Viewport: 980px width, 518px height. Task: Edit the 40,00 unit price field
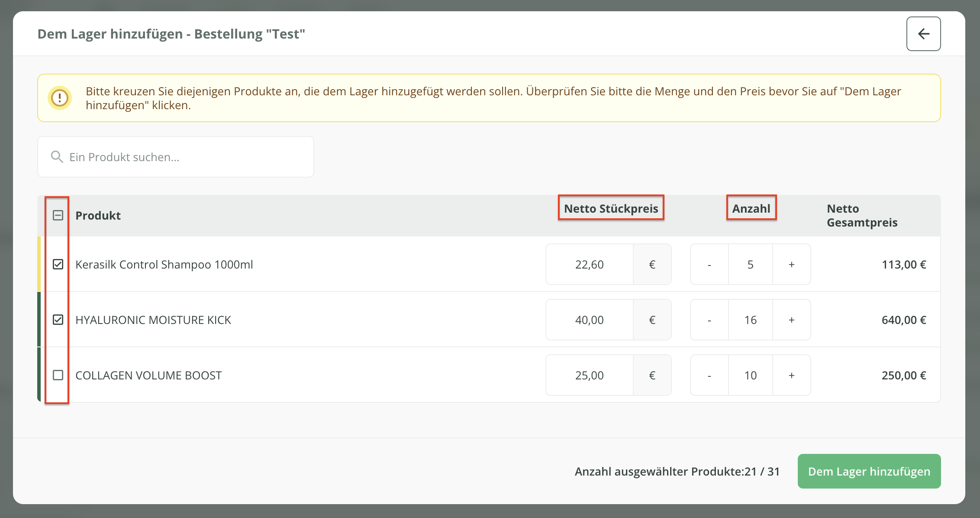click(589, 320)
